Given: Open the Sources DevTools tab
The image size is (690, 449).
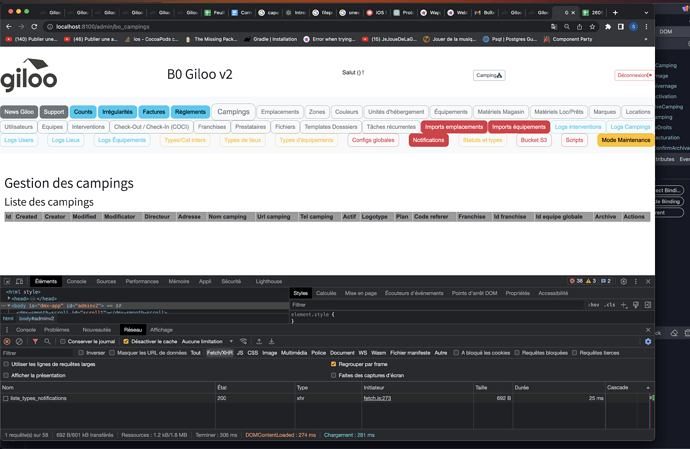Looking at the screenshot, I should pyautogui.click(x=106, y=281).
